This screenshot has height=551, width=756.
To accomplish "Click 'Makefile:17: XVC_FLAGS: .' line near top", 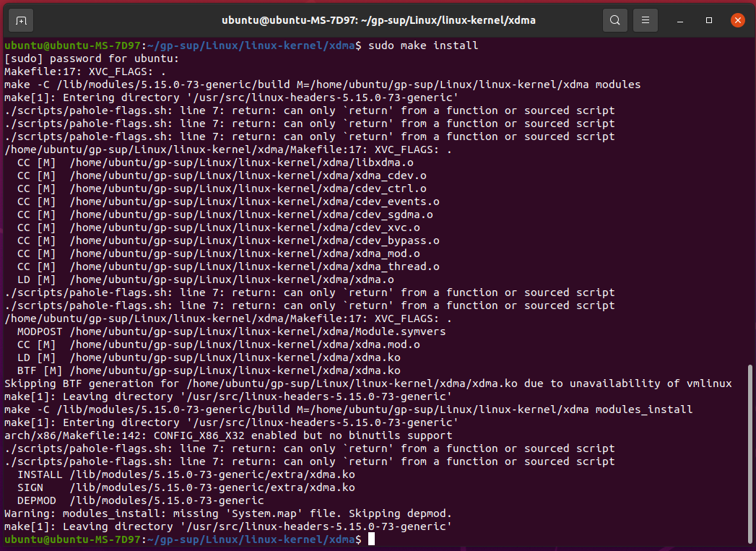I will click(x=85, y=71).
